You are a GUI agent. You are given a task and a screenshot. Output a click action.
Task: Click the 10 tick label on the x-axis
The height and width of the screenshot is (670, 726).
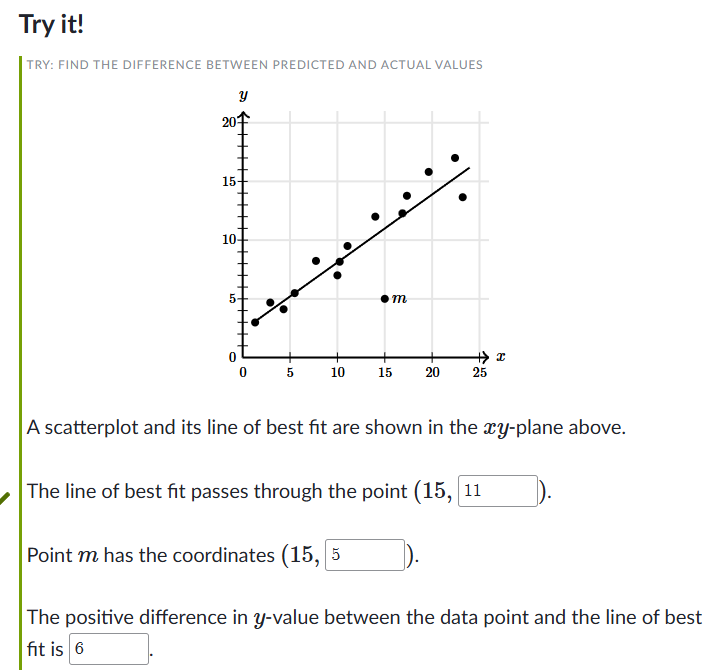(337, 372)
